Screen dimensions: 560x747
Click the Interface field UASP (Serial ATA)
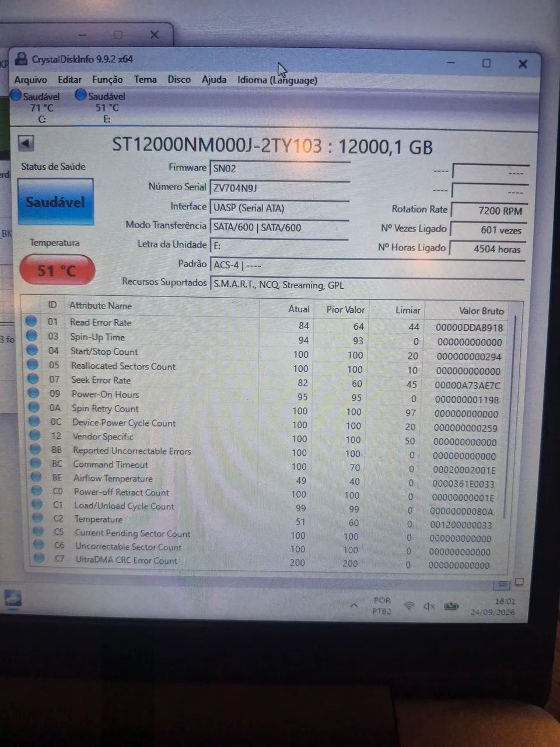279,208
